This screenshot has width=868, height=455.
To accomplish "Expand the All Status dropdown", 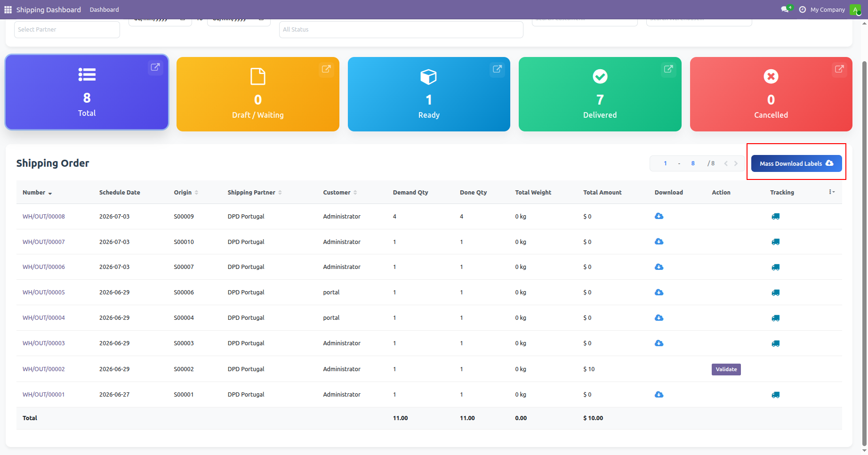I will tap(401, 30).
